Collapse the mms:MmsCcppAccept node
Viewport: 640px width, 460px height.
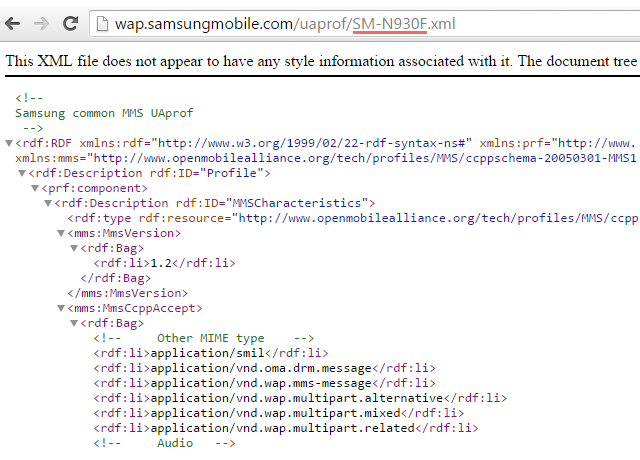coord(61,308)
